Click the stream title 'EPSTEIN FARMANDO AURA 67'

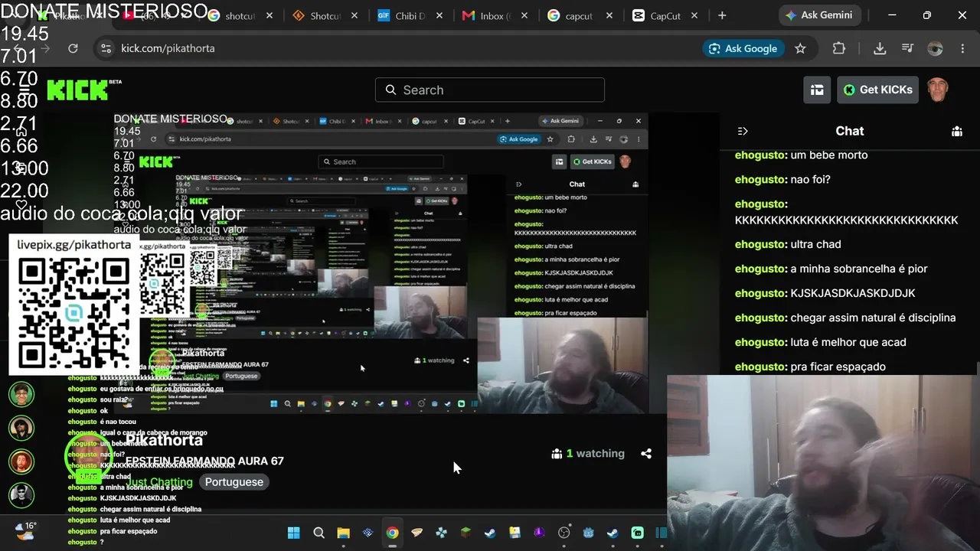[204, 461]
